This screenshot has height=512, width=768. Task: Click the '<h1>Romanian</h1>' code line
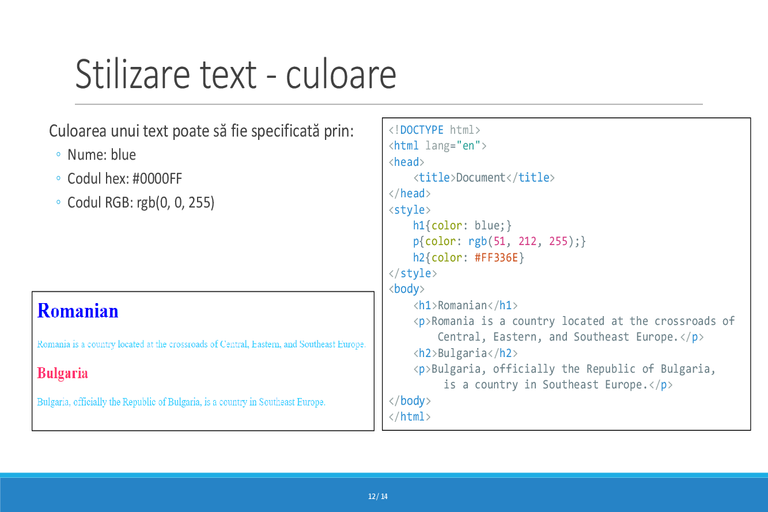point(465,305)
